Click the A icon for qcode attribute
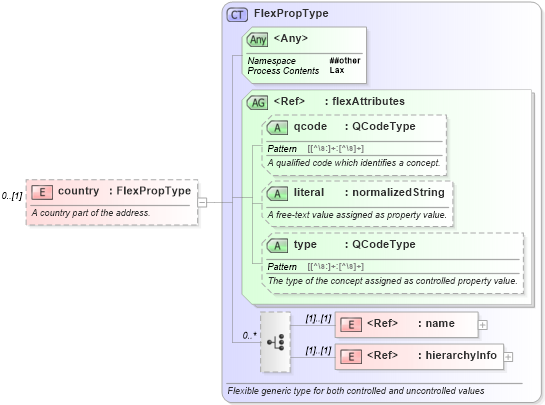This screenshot has height=405, width=545. click(x=277, y=128)
